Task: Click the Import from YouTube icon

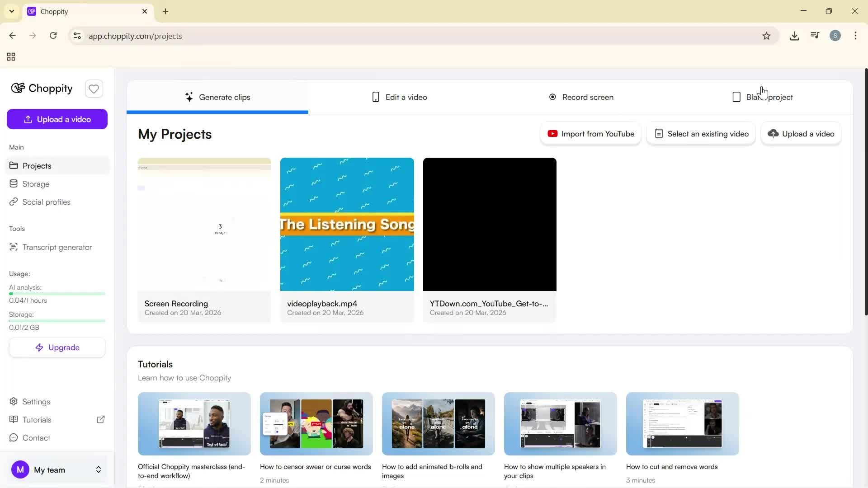Action: [x=552, y=133]
